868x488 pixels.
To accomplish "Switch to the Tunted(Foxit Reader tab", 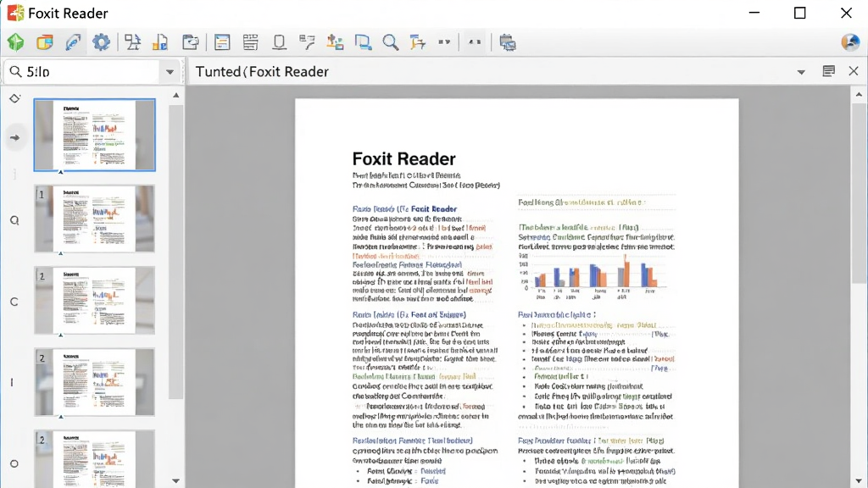I will pos(263,72).
